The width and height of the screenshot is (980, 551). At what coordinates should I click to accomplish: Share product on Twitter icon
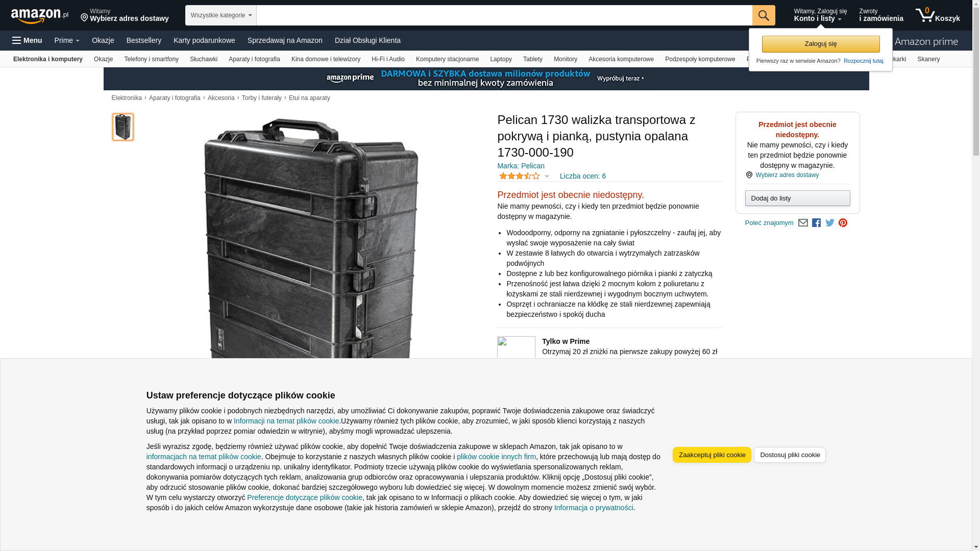click(x=830, y=223)
